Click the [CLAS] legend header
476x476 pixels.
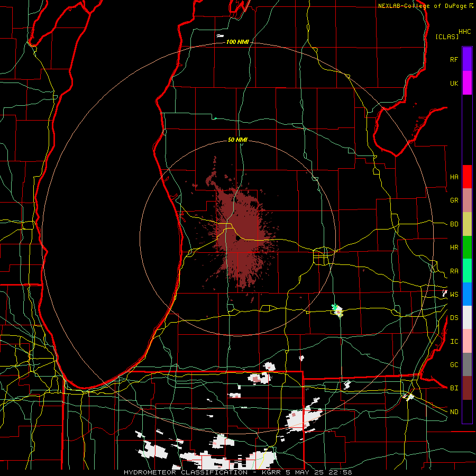[447, 36]
